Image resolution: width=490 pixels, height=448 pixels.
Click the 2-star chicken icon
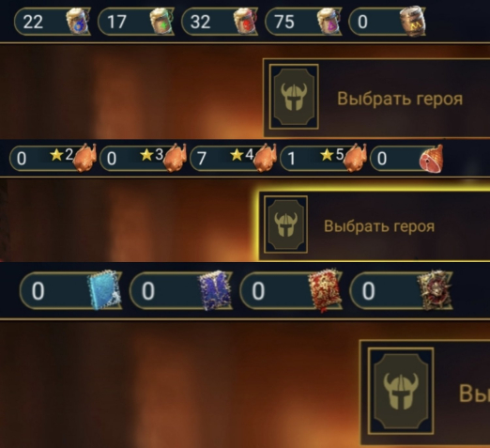[85, 158]
